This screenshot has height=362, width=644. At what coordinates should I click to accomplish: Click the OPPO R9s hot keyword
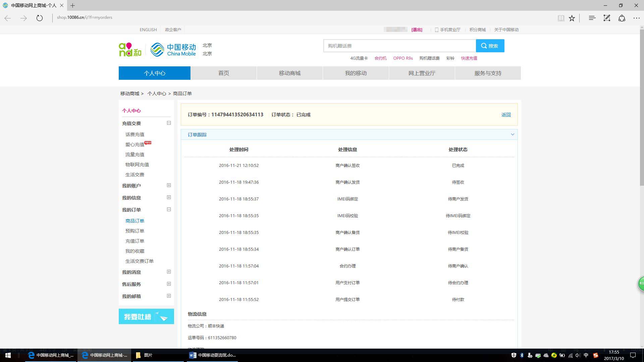(403, 58)
